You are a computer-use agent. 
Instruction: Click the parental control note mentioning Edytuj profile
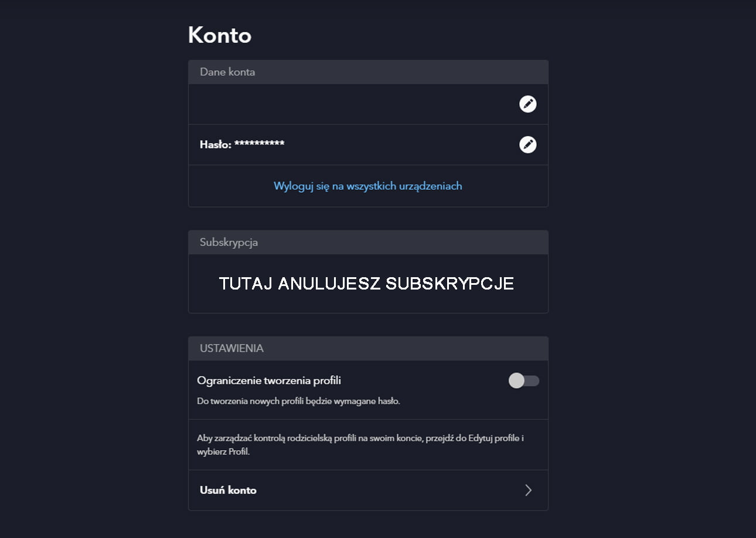pyautogui.click(x=360, y=444)
